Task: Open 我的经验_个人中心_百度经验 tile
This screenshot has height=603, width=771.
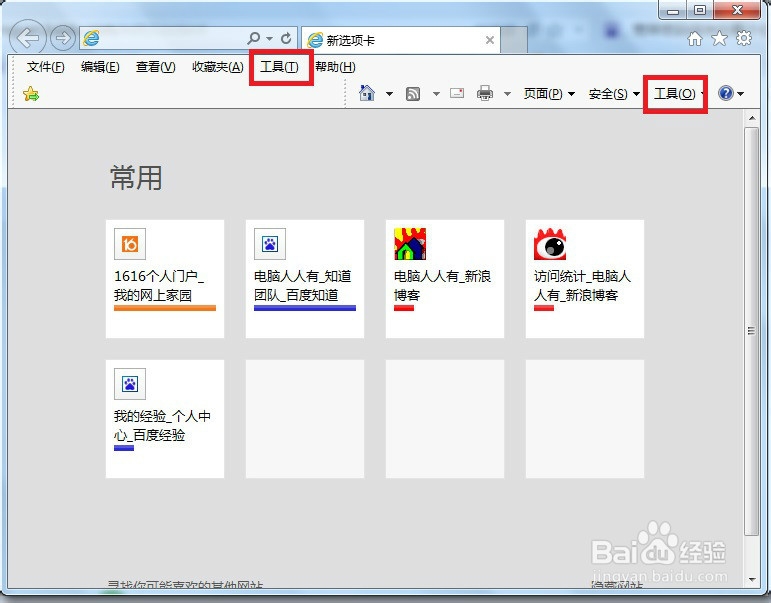Action: tap(165, 419)
